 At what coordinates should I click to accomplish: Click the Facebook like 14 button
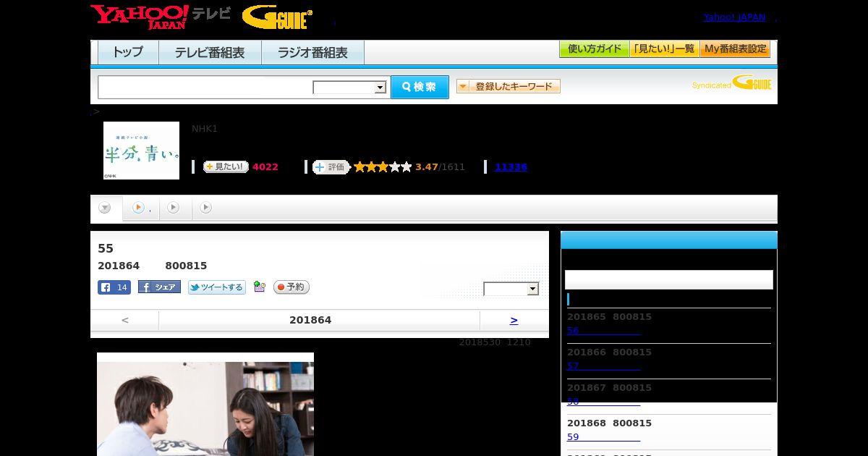pos(114,287)
